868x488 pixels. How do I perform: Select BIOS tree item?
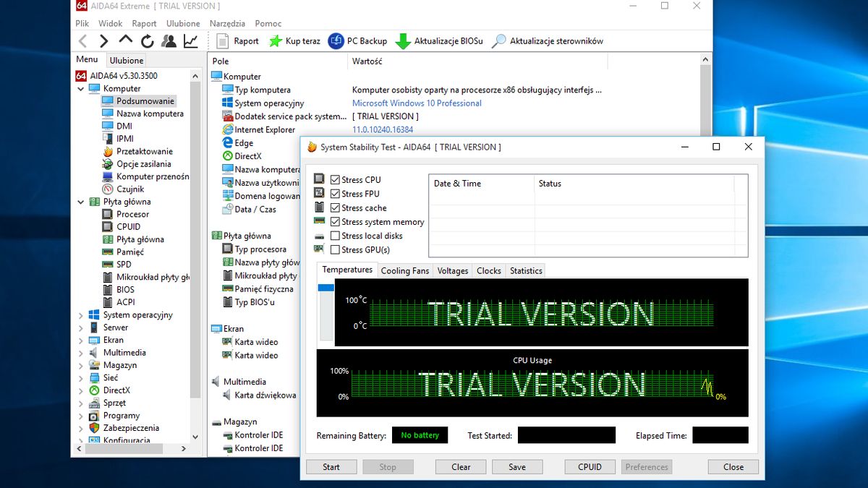pyautogui.click(x=125, y=289)
